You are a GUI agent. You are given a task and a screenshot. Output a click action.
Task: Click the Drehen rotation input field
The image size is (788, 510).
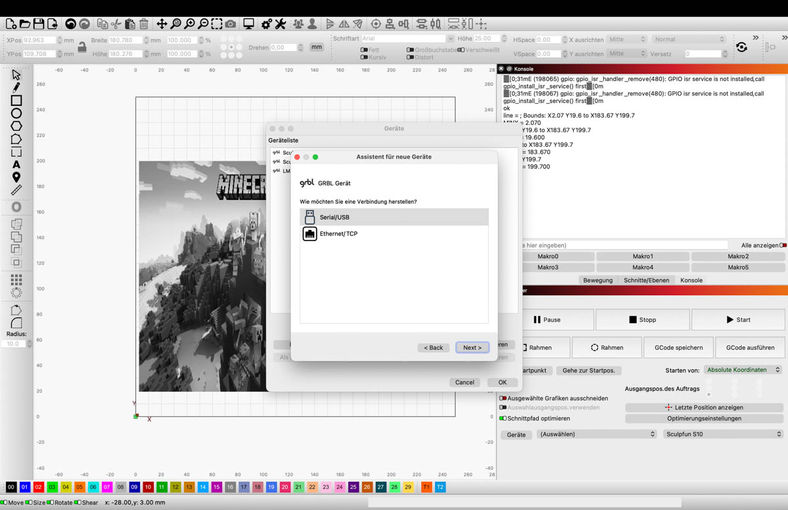pos(283,47)
